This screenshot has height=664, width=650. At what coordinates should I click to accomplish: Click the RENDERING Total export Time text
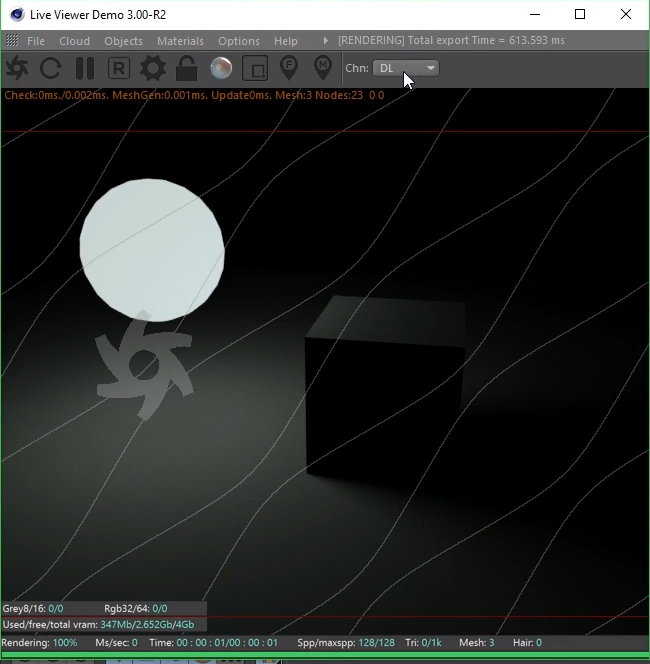click(x=451, y=40)
